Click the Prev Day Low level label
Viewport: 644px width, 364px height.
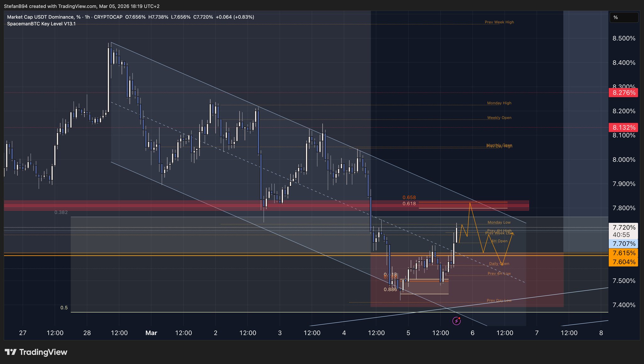pyautogui.click(x=499, y=300)
